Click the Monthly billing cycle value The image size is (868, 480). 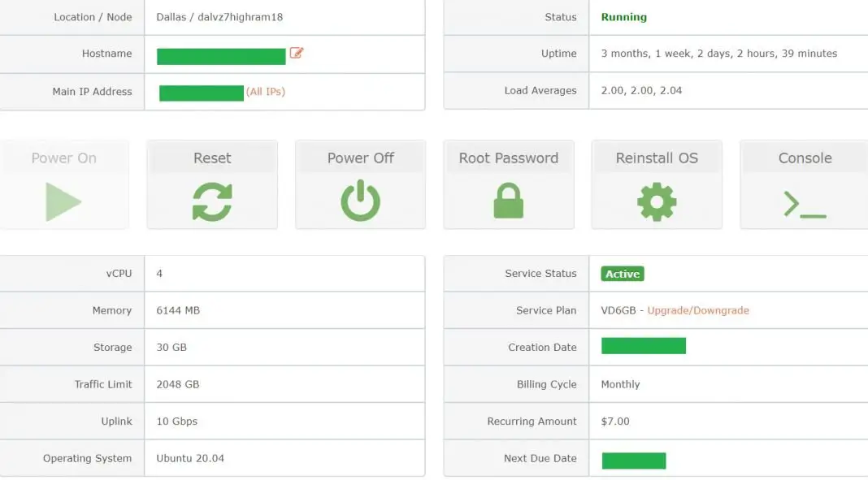[x=619, y=384]
